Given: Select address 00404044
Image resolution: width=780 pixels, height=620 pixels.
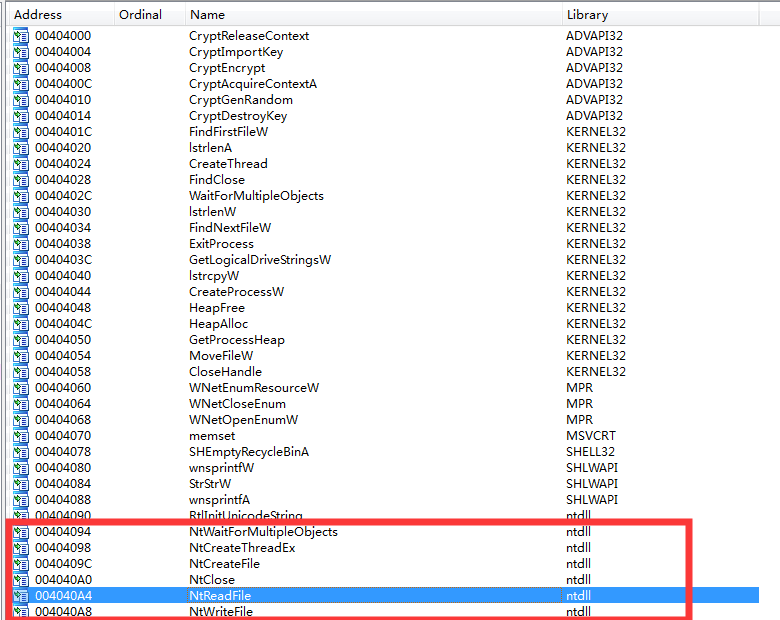Looking at the screenshot, I should [x=63, y=292].
